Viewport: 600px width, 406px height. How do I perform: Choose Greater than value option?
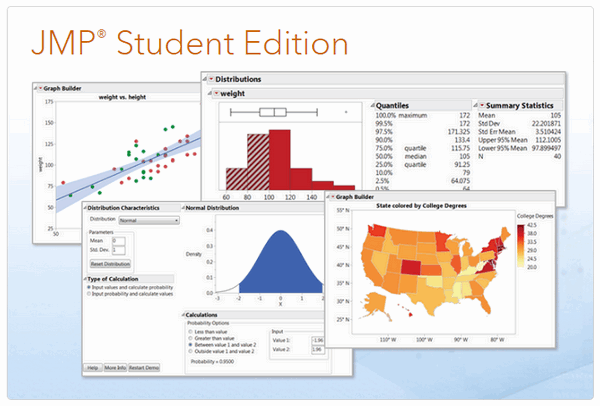190,338
